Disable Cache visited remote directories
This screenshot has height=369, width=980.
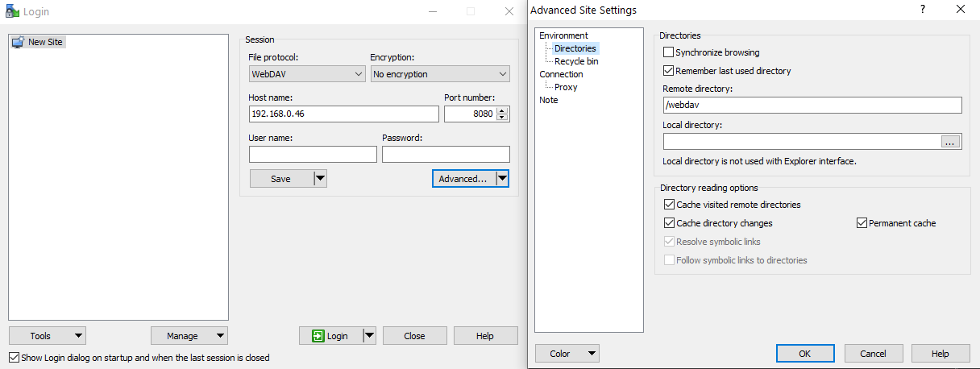[669, 205]
